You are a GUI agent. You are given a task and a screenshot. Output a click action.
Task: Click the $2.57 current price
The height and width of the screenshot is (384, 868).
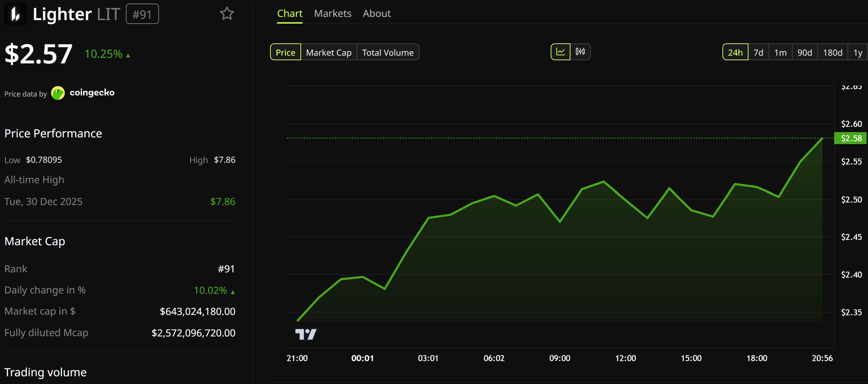click(x=39, y=54)
